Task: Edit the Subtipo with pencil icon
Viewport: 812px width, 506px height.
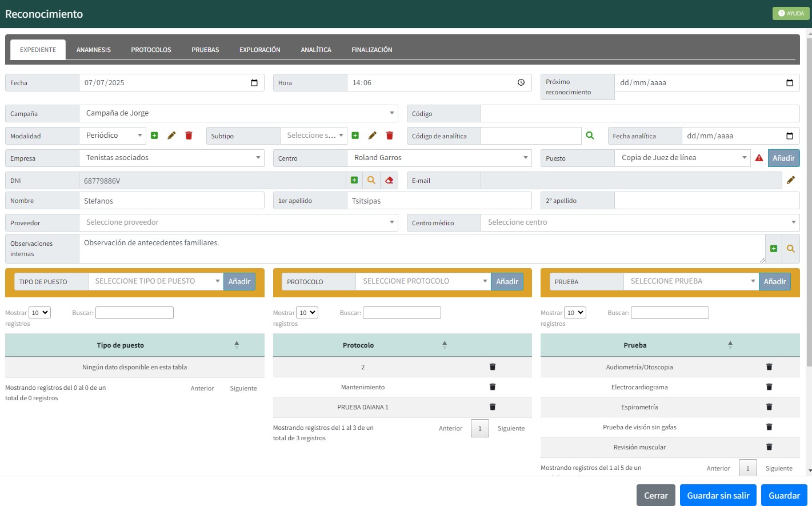Action: [373, 136]
